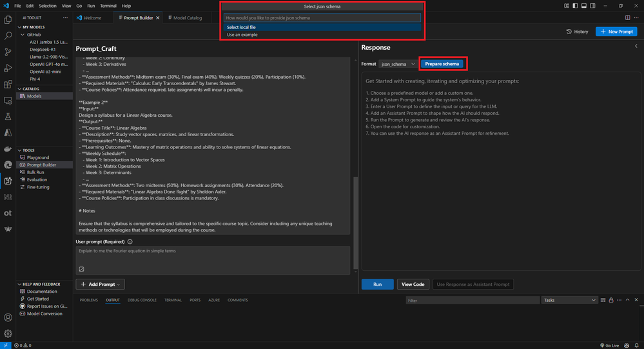Open the Extensions view icon
Viewport: 644px width, 349px height.
tap(8, 85)
